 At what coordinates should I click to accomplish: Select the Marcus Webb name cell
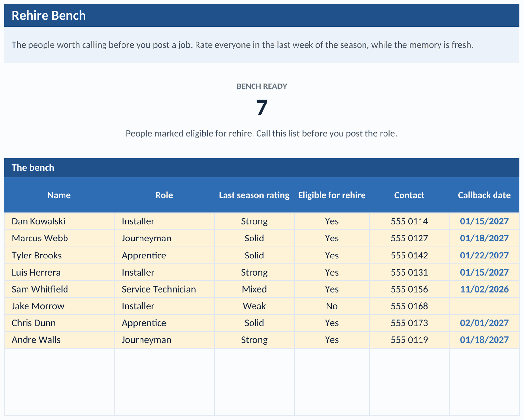pos(59,238)
